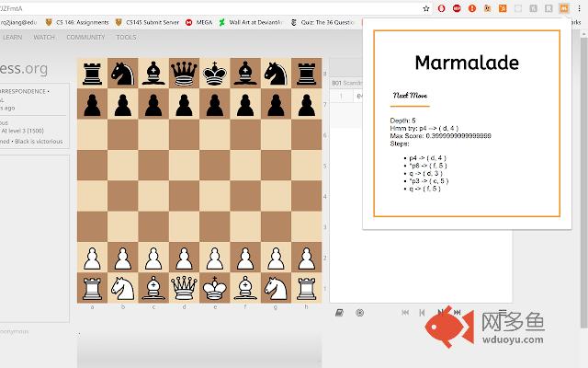Select the white king on e1
Image resolution: width=588 pixels, height=368 pixels.
click(214, 288)
